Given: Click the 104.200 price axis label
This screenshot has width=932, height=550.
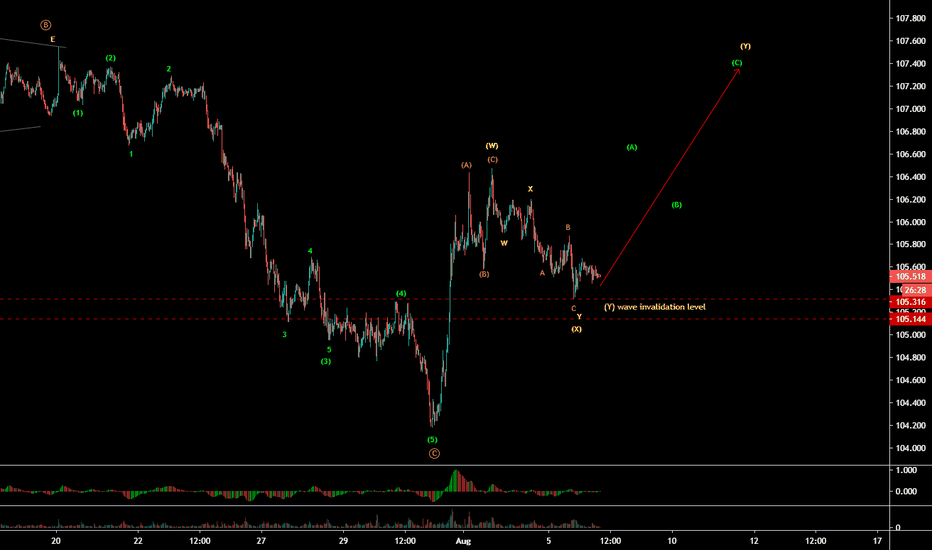Looking at the screenshot, I should [x=911, y=426].
